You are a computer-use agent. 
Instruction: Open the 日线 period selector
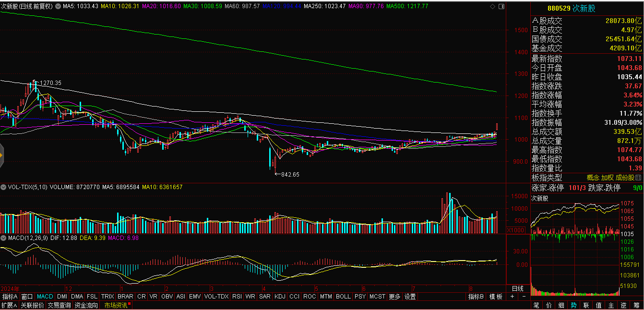click(x=518, y=288)
